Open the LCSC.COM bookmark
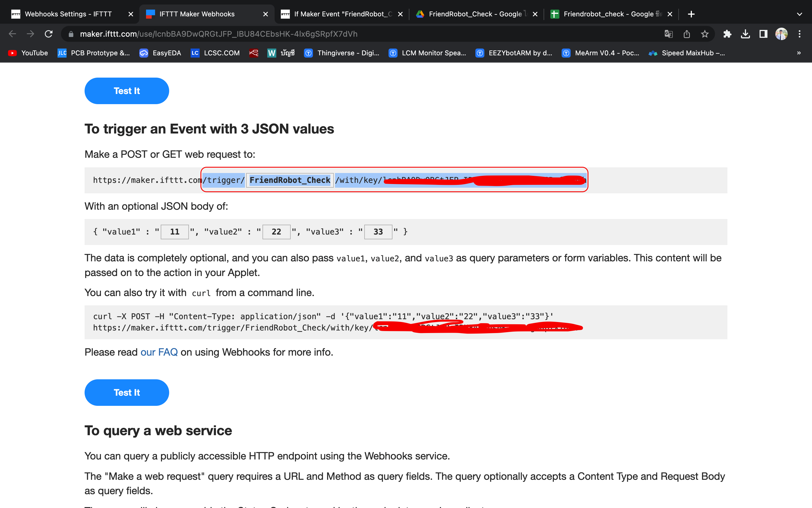The width and height of the screenshot is (812, 508). coord(215,53)
